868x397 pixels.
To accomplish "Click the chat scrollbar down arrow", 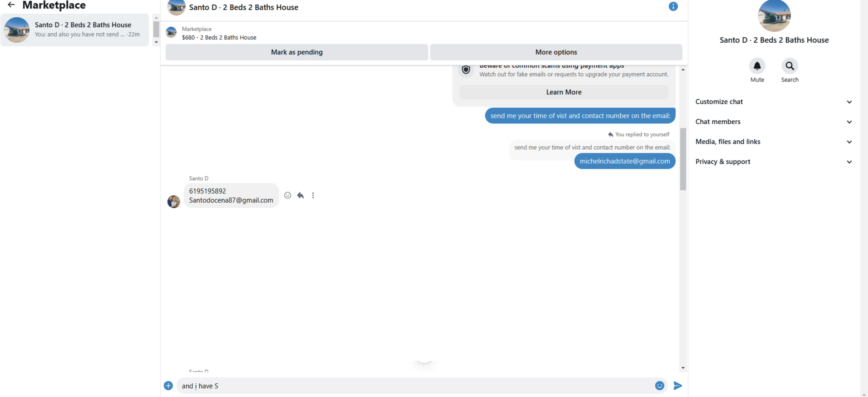I will (x=683, y=368).
